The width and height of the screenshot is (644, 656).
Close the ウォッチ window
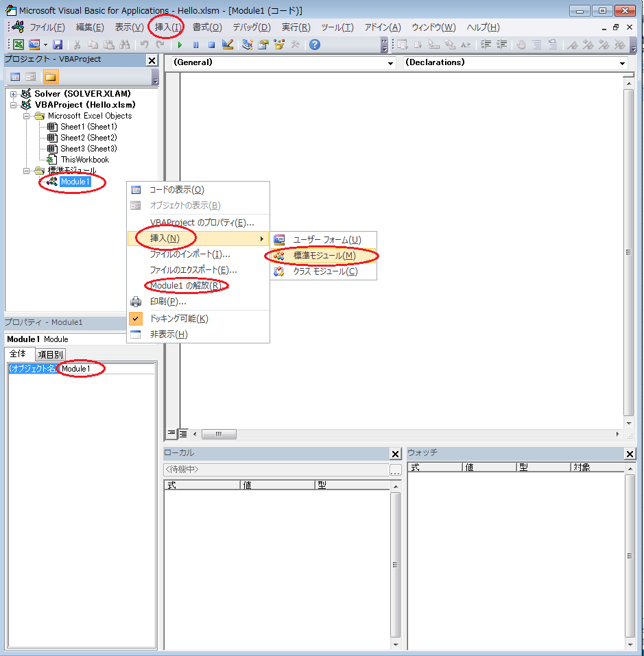coord(630,454)
